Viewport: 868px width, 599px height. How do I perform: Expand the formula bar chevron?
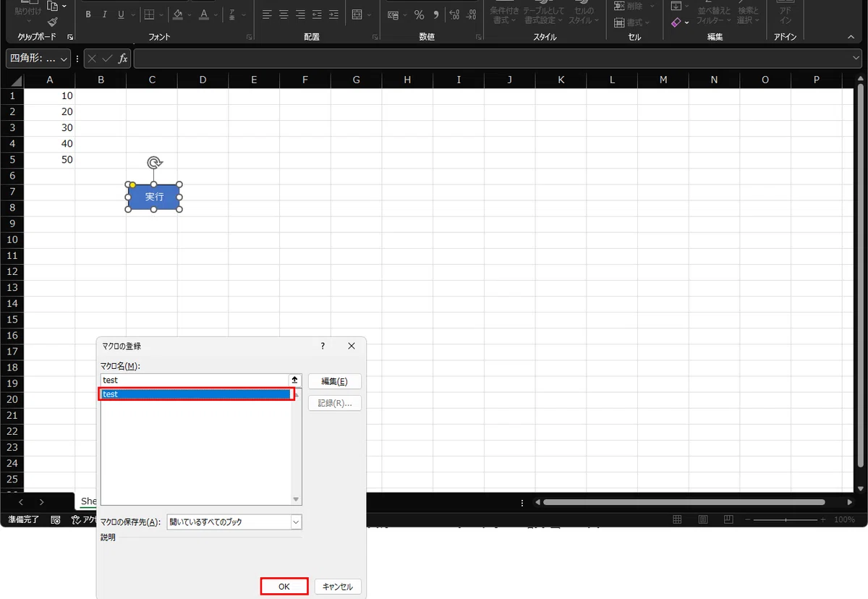tap(856, 58)
